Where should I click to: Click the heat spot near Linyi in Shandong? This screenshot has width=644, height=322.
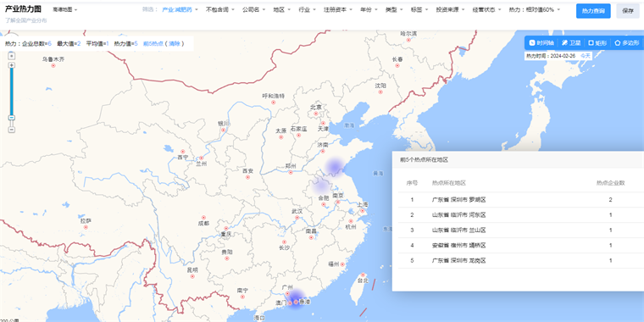click(335, 167)
